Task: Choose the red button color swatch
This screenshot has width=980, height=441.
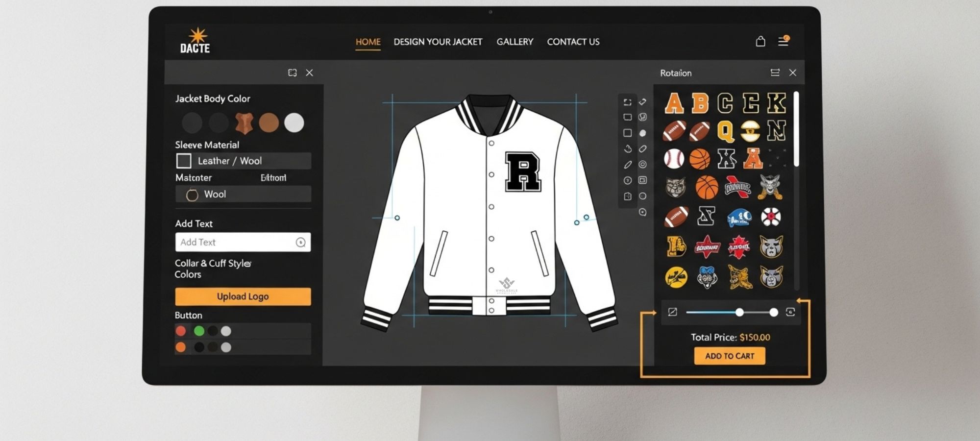Action: click(x=181, y=331)
